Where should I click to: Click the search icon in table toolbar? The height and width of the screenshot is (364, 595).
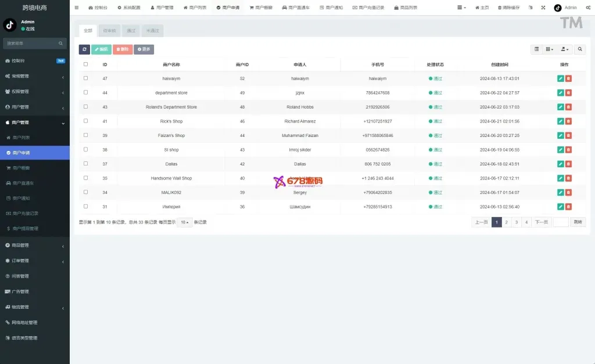[580, 50]
